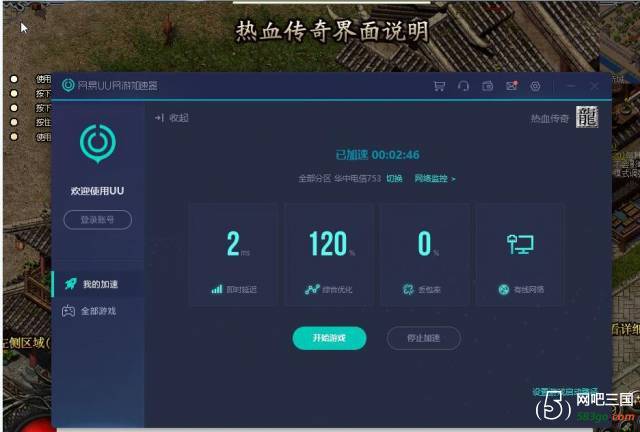Click the 2 ms latency value
The height and width of the screenshot is (432, 640).
click(238, 244)
